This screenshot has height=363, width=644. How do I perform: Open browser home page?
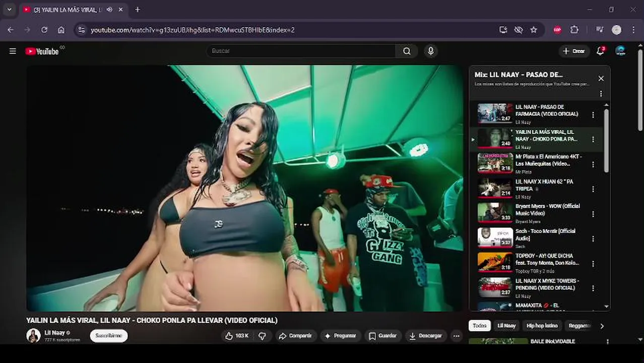pos(61,30)
